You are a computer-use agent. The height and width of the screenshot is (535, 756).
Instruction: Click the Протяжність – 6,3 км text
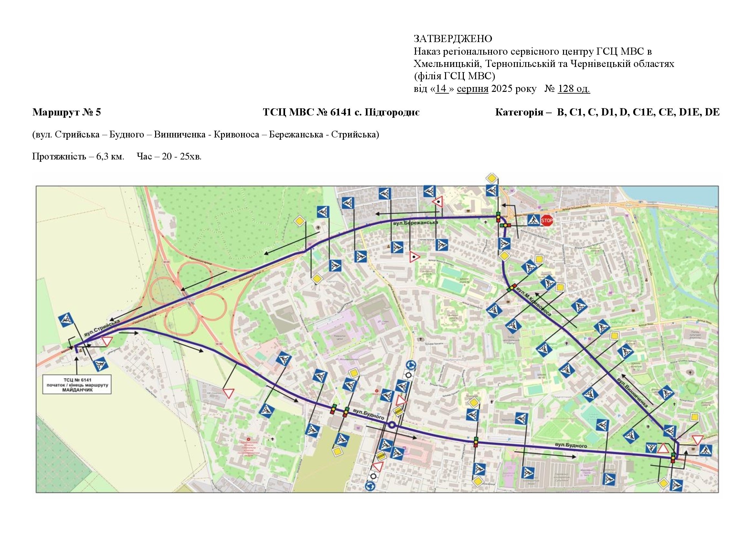pos(78,157)
